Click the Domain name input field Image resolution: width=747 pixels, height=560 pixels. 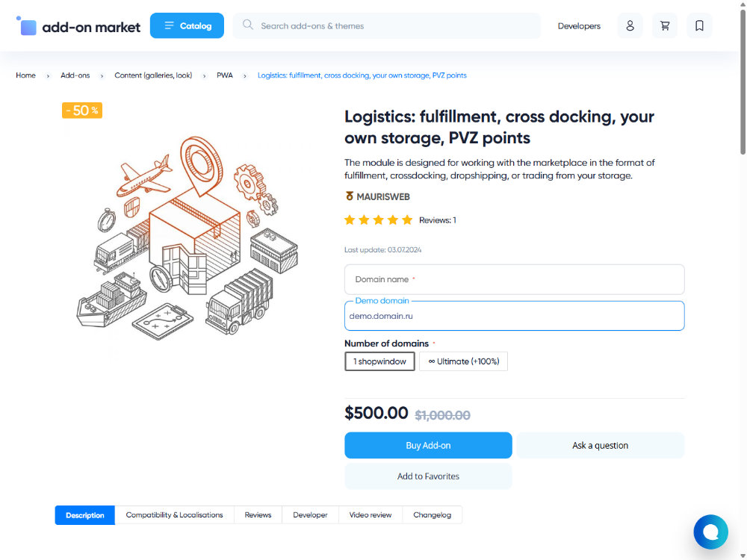[x=514, y=279]
